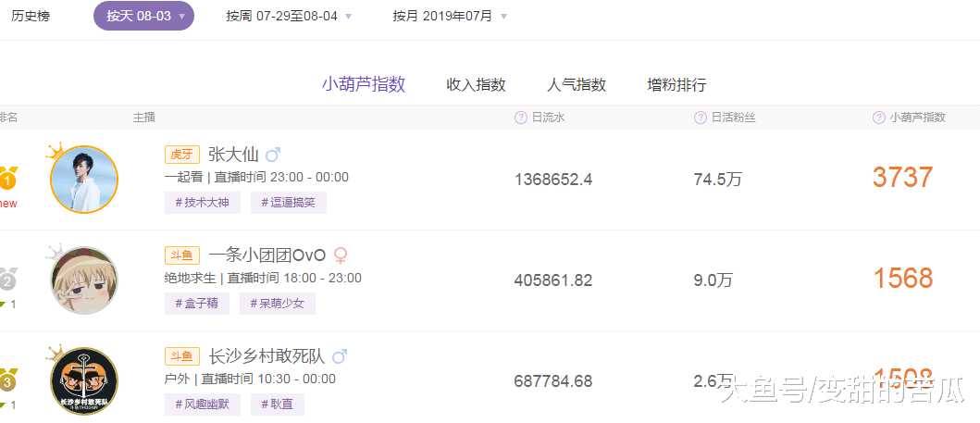Viewport: 980px width, 423px height.
Task: Click 一条小团团OvO's avatar thumbnail
Action: click(x=84, y=280)
